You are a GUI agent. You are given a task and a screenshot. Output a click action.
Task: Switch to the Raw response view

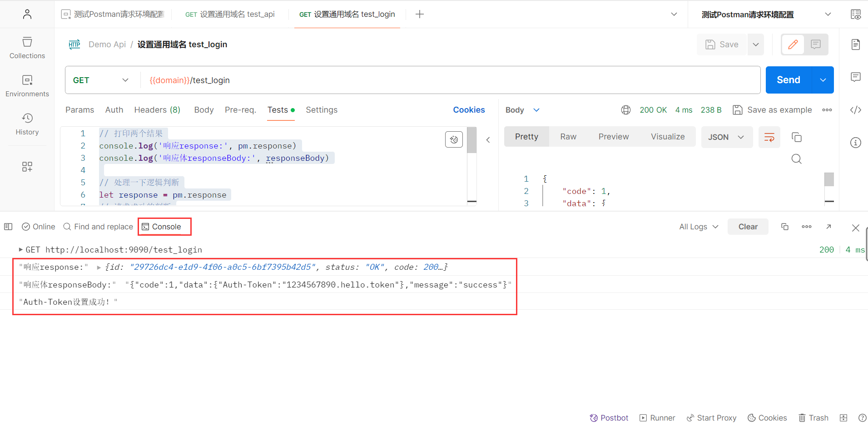pyautogui.click(x=568, y=136)
